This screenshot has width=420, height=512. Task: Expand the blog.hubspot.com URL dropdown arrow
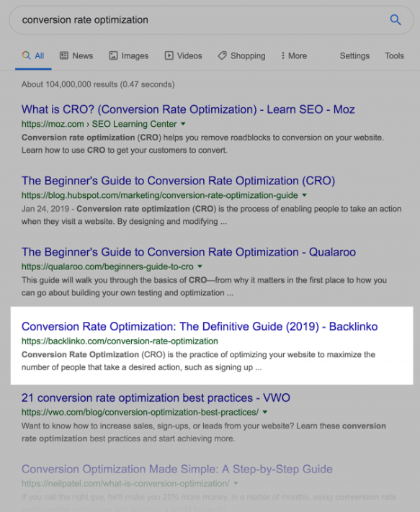tap(305, 195)
